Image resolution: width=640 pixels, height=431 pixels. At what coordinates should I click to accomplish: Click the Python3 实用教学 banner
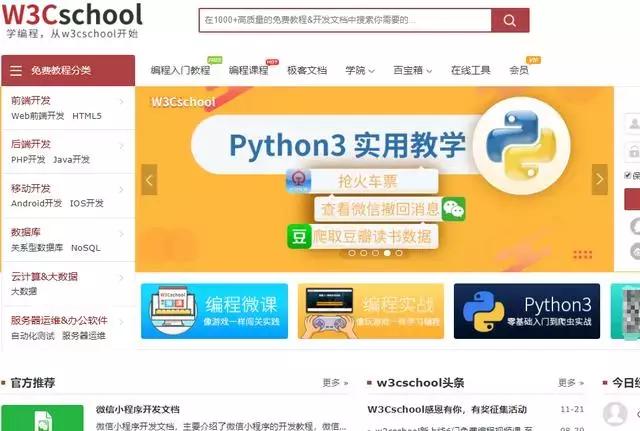[x=374, y=179]
